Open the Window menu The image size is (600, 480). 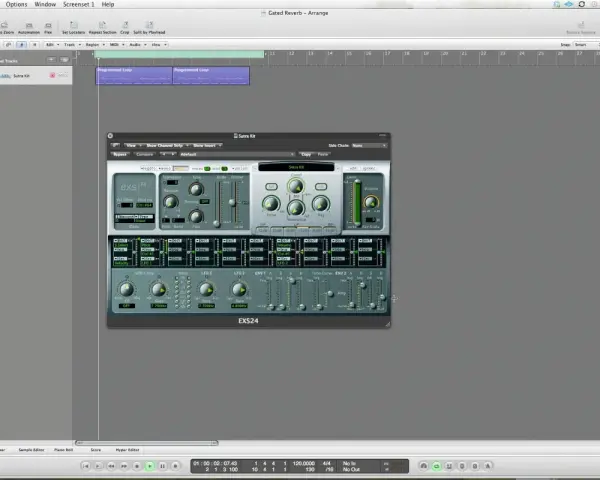(45, 4)
